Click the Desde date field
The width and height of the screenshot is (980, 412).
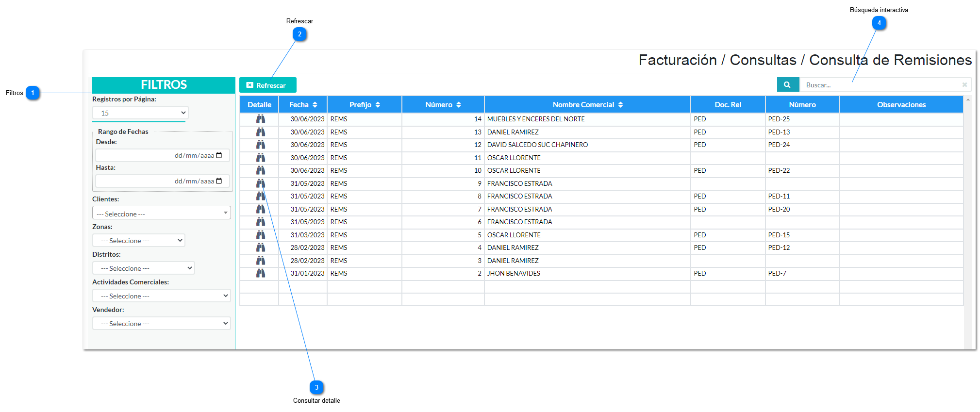[163, 155]
